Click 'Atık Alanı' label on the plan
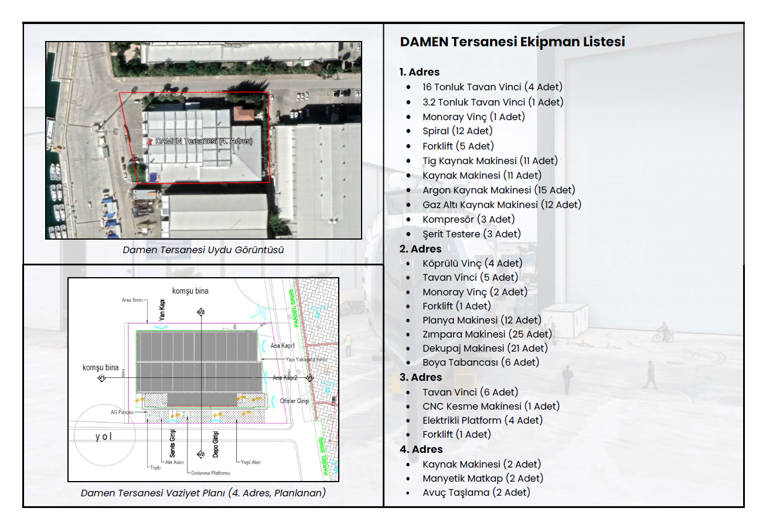The height and width of the screenshot is (532, 773). (x=174, y=462)
